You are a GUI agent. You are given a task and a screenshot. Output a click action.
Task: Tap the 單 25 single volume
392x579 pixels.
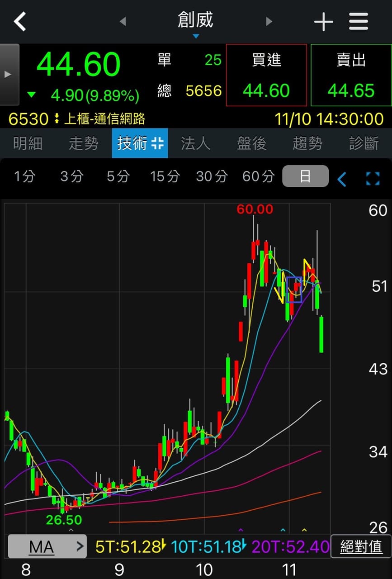190,60
